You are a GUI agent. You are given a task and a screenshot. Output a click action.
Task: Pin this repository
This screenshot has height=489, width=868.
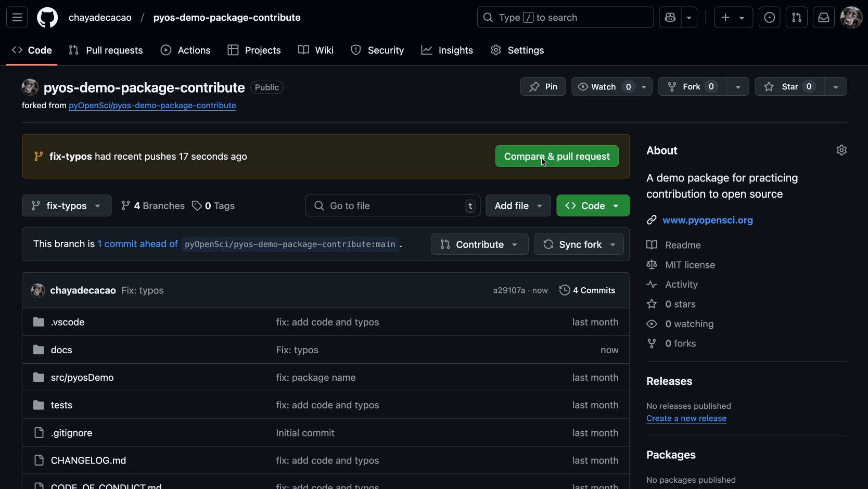coord(543,87)
